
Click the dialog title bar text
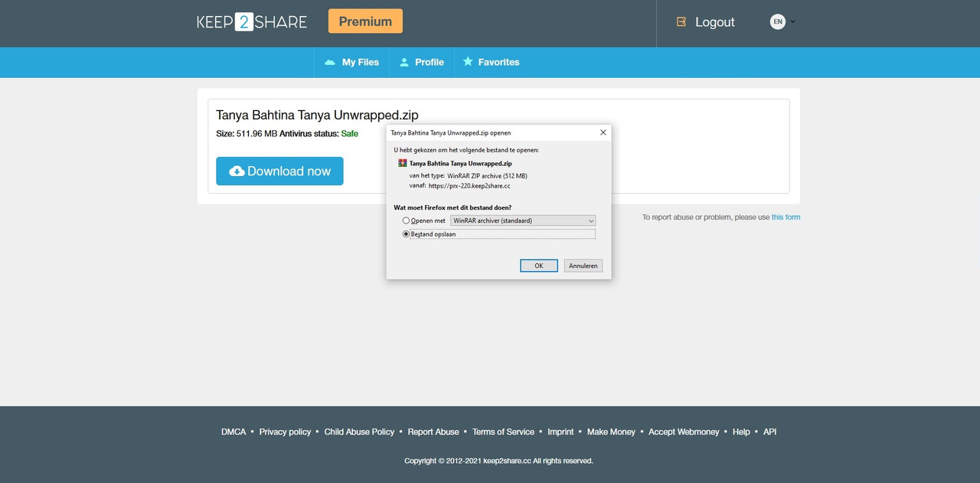451,132
